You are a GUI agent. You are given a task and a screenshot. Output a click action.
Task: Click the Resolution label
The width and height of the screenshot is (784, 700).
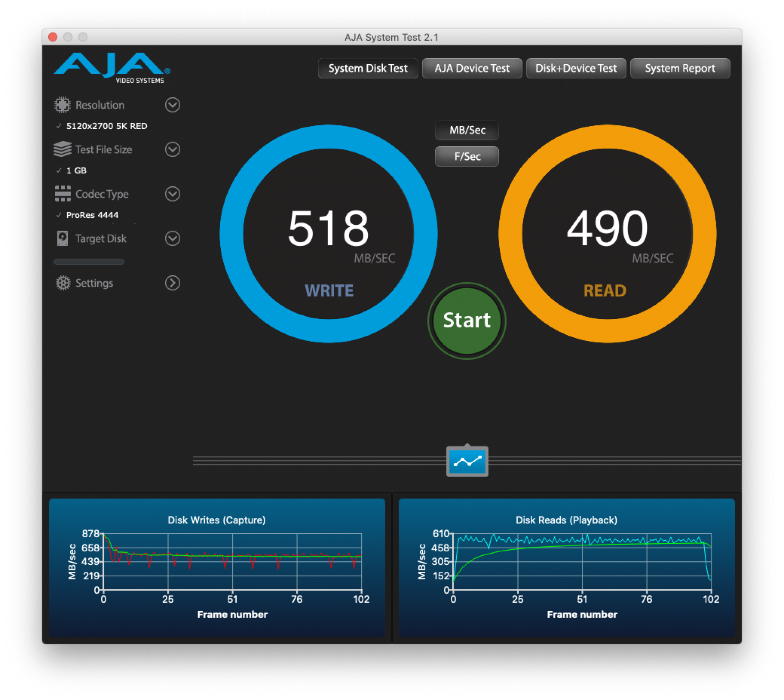point(100,105)
